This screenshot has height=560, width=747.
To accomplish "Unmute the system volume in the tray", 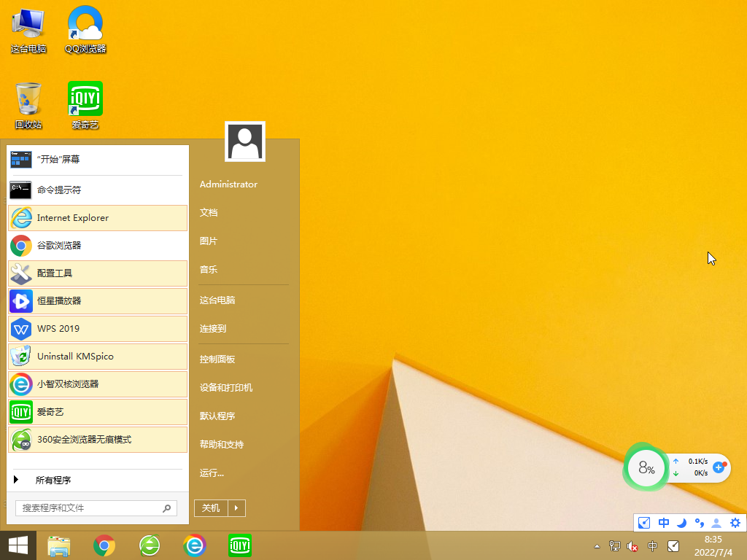I will click(x=632, y=546).
